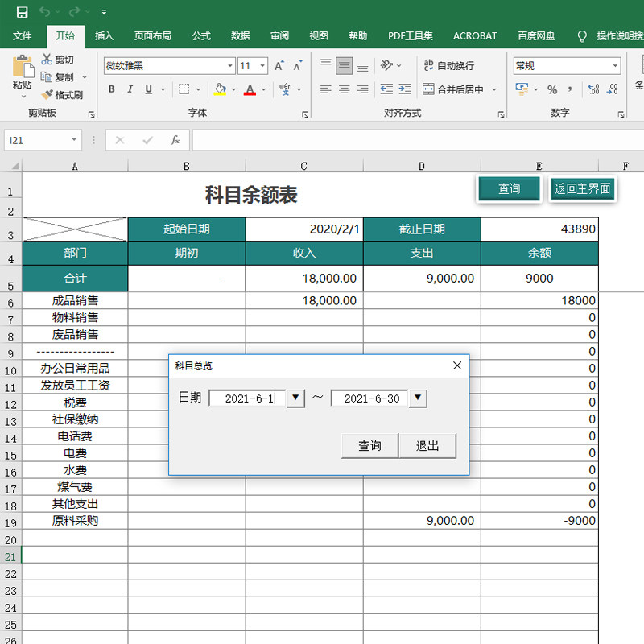Image resolution: width=644 pixels, height=644 pixels.
Task: Apply red font color A
Action: 250,89
